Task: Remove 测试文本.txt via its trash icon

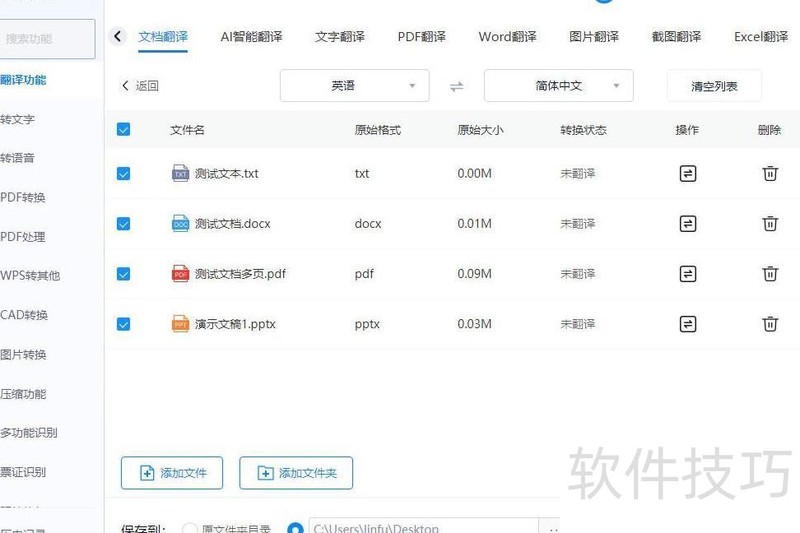Action: [x=770, y=173]
